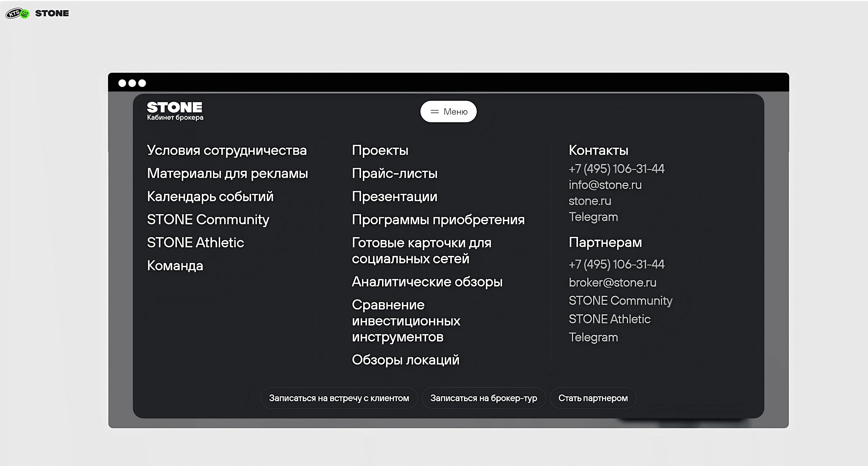The width and height of the screenshot is (868, 466).
Task: Click broker@stone.ru partner email
Action: [612, 283]
